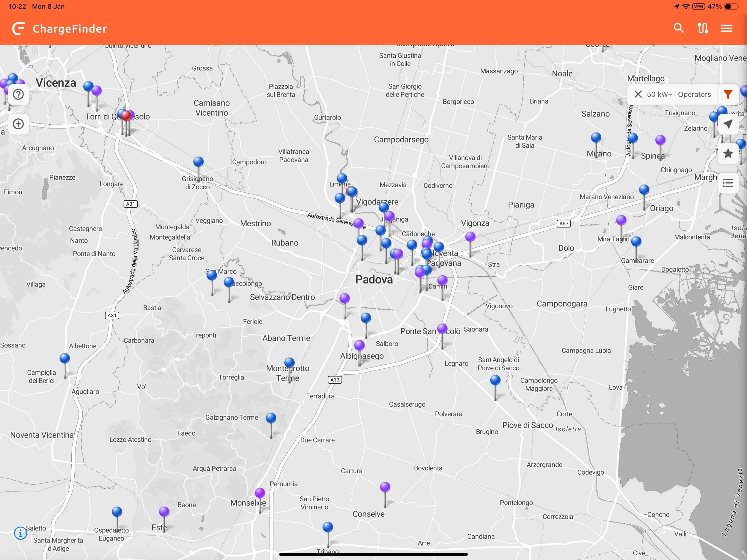Tap the battery indicator in status bar
The image size is (747, 560).
tap(731, 6)
